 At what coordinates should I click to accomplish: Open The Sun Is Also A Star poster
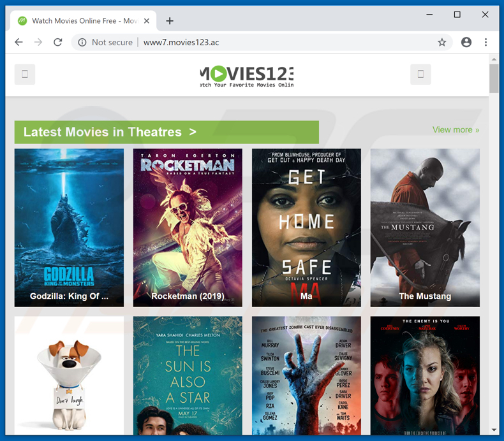[x=188, y=376]
